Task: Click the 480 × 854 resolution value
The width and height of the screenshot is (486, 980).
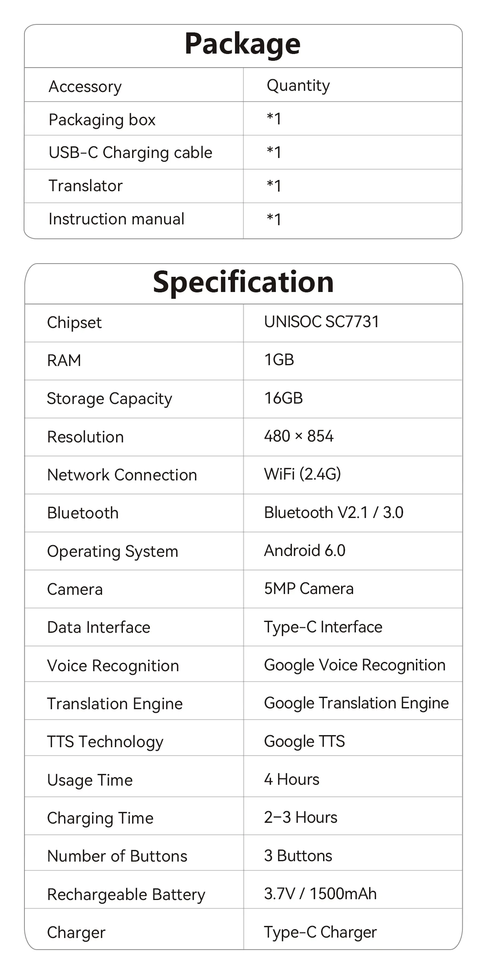Action: click(x=299, y=436)
